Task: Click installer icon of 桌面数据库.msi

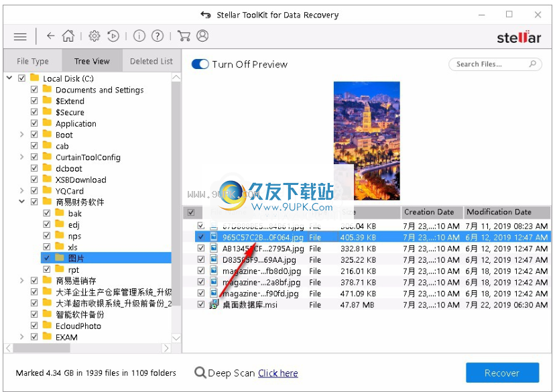Action: click(x=214, y=304)
